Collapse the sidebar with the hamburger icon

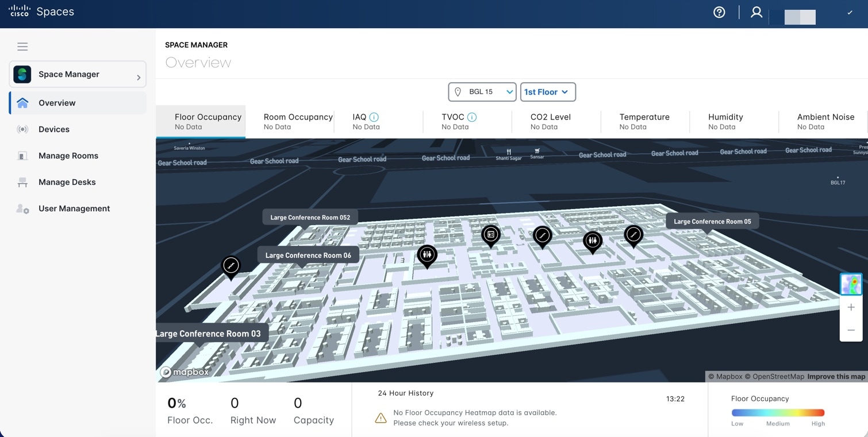coord(22,47)
